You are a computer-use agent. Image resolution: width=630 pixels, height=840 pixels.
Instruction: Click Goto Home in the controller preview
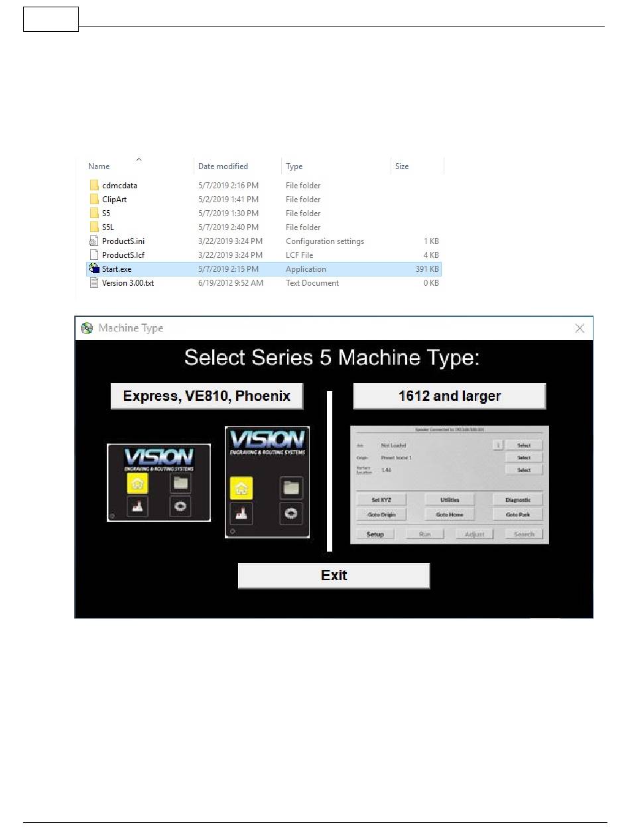pyautogui.click(x=450, y=514)
